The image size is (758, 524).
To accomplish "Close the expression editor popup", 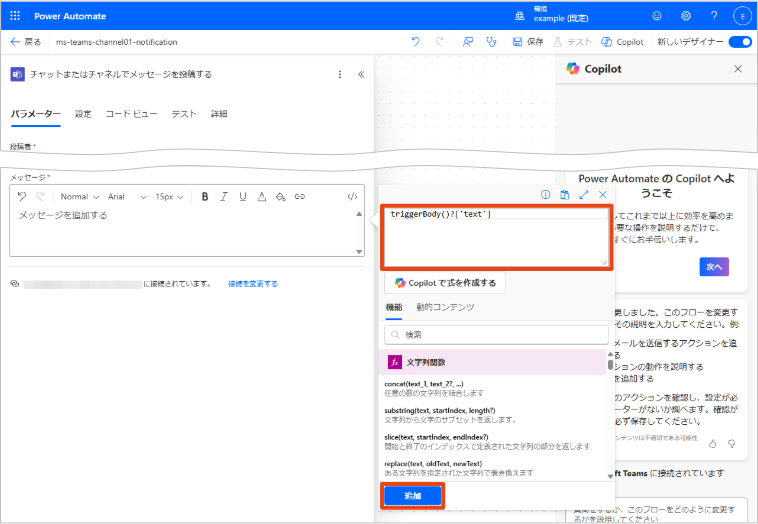I will [602, 195].
